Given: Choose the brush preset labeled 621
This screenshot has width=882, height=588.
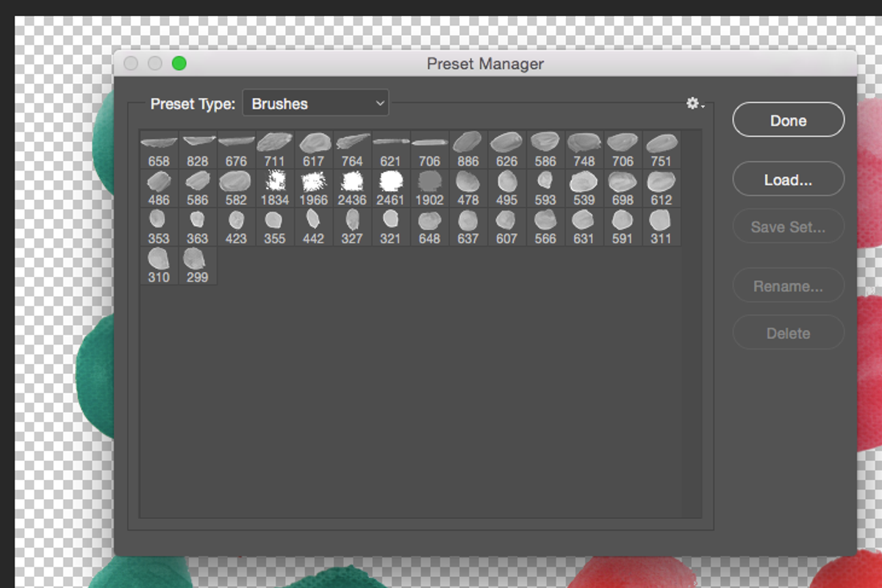Looking at the screenshot, I should click(x=391, y=150).
